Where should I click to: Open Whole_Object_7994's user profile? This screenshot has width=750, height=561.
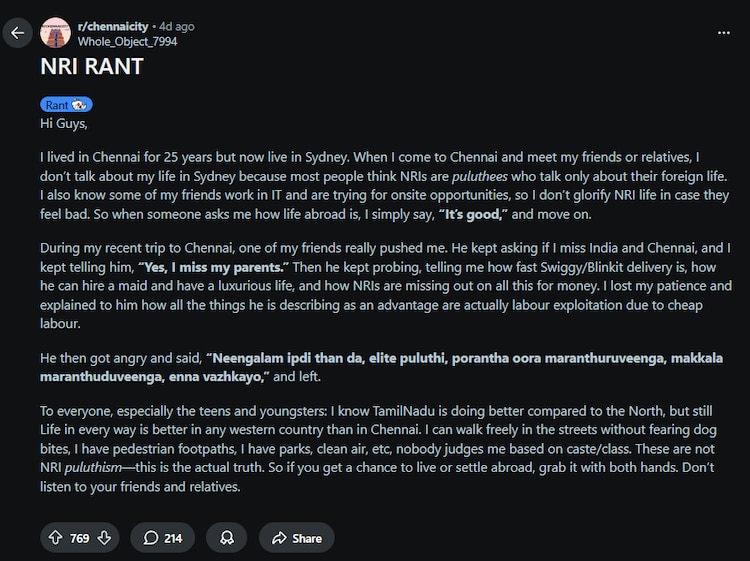[125, 41]
